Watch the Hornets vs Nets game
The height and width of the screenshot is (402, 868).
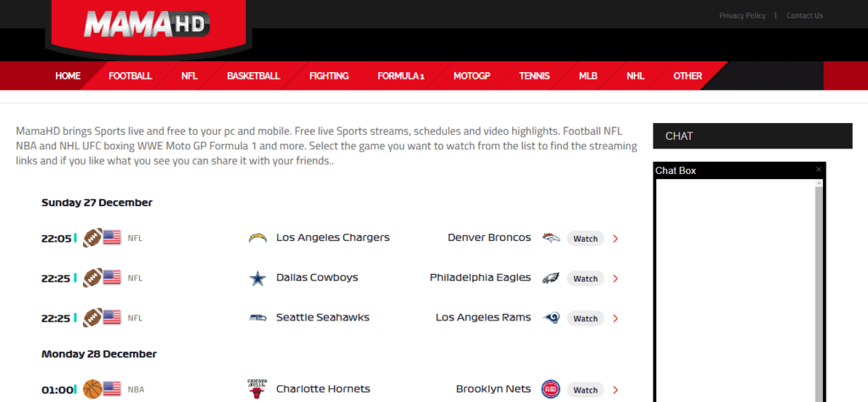(x=585, y=390)
